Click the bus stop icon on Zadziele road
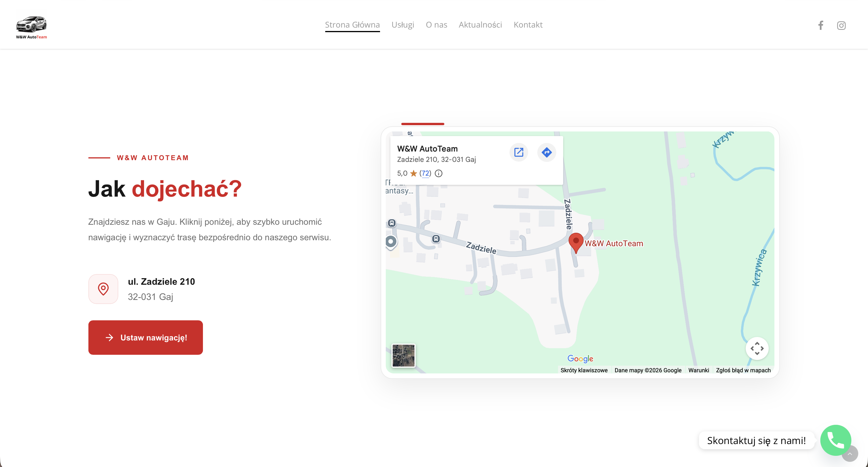The height and width of the screenshot is (467, 868). tap(436, 239)
